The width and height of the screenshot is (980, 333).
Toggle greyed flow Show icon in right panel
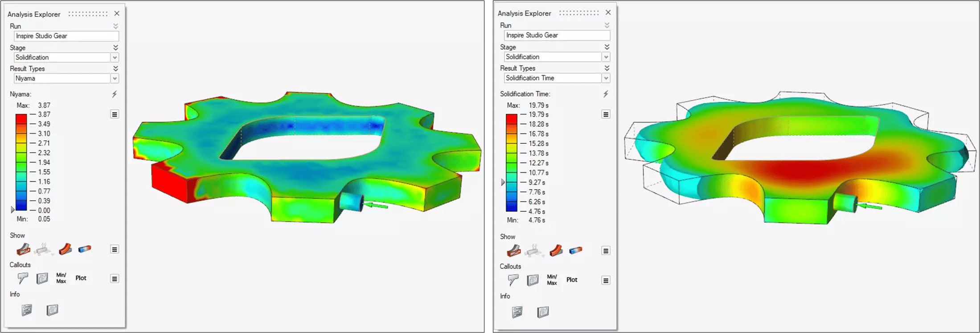pyautogui.click(x=534, y=251)
